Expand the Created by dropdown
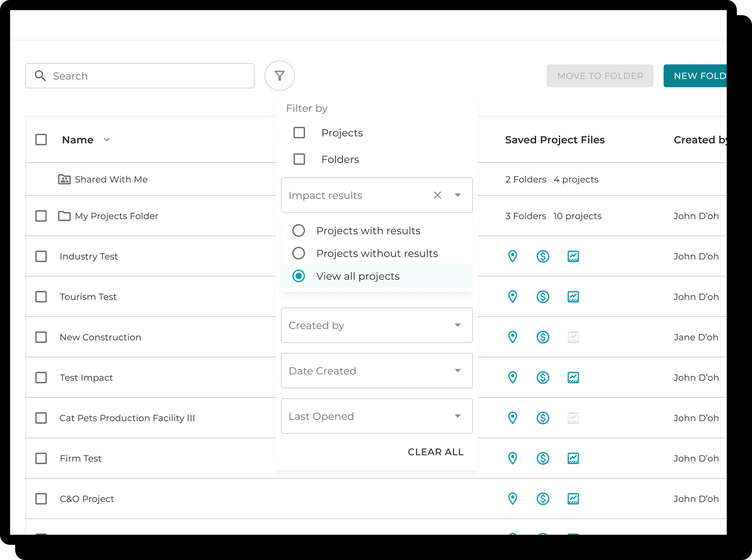Image resolution: width=752 pixels, height=560 pixels. 376,325
